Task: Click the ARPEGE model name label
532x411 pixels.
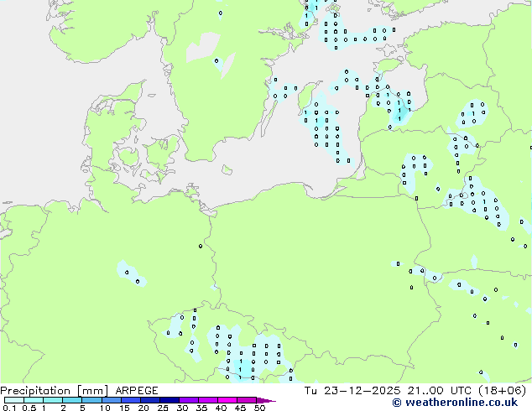Action: [x=137, y=391]
